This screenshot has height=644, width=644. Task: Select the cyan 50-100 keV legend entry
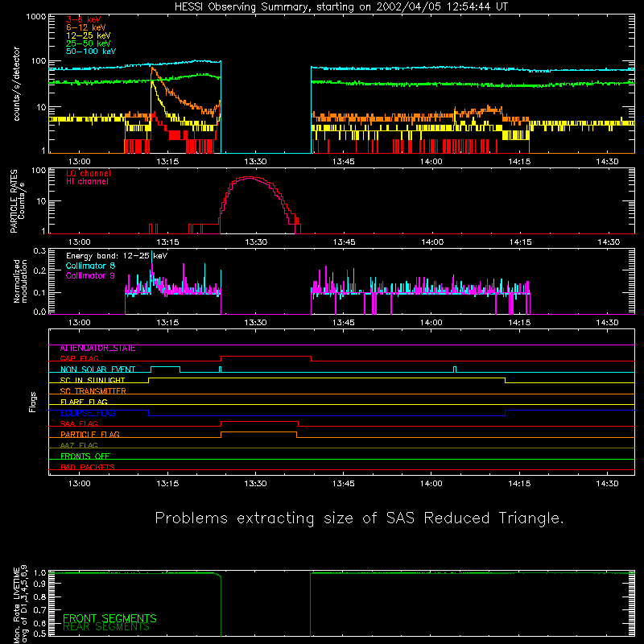(x=91, y=52)
